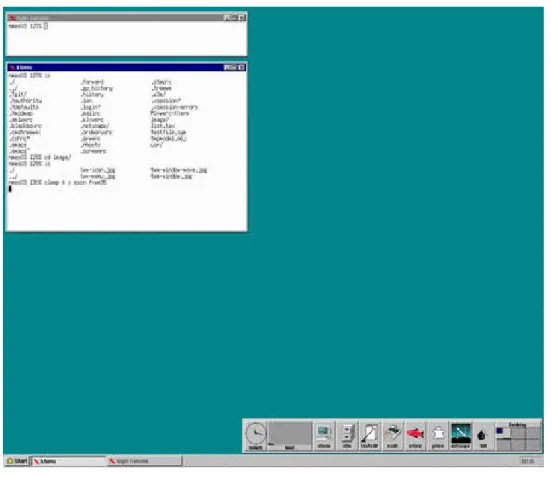The height and width of the screenshot is (477, 552).
Task: Click the black bomb kill icon
Action: pos(483,436)
